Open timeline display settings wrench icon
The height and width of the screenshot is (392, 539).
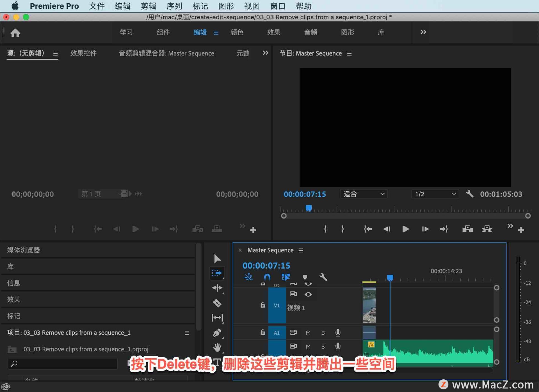(323, 277)
